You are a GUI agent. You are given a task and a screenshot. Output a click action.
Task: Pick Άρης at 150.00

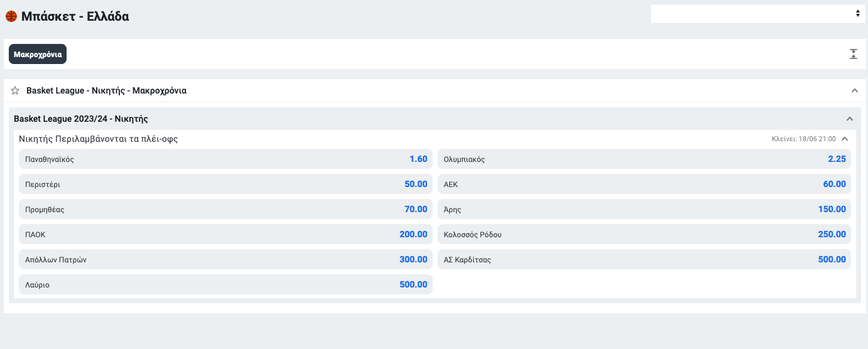(644, 209)
